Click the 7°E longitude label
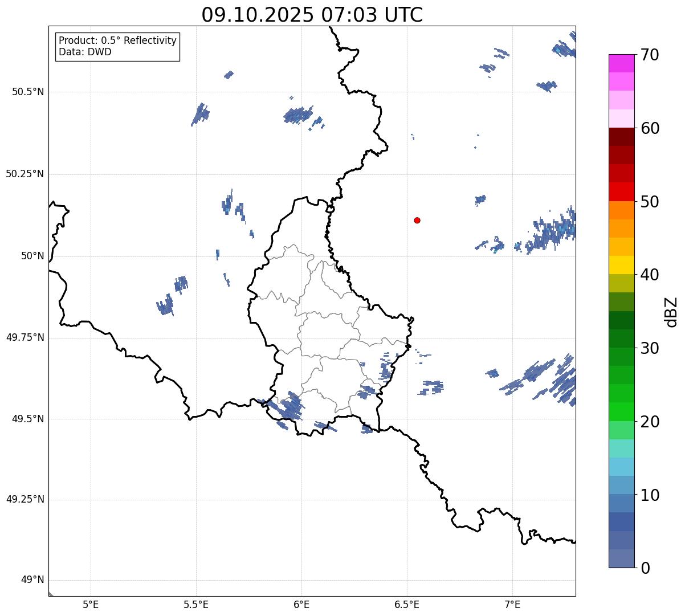Screen dimensions: 685x616 coord(512,605)
